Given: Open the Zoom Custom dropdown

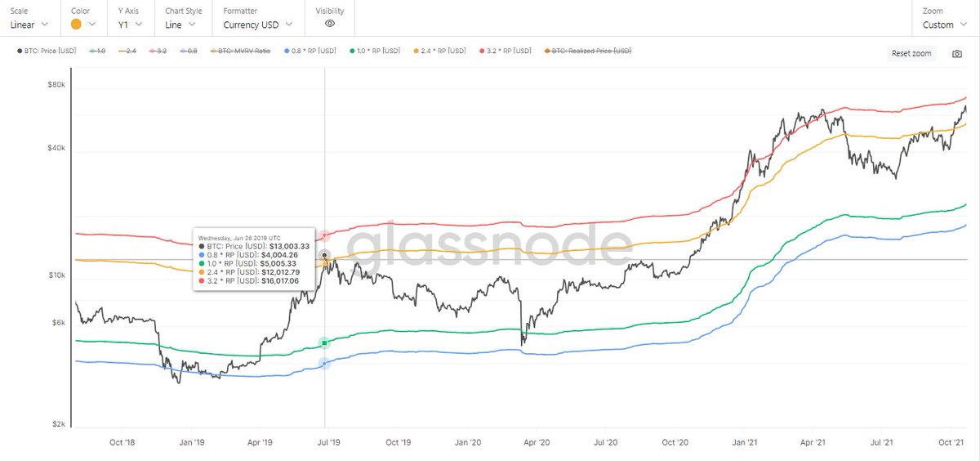Looking at the screenshot, I should coord(944,25).
